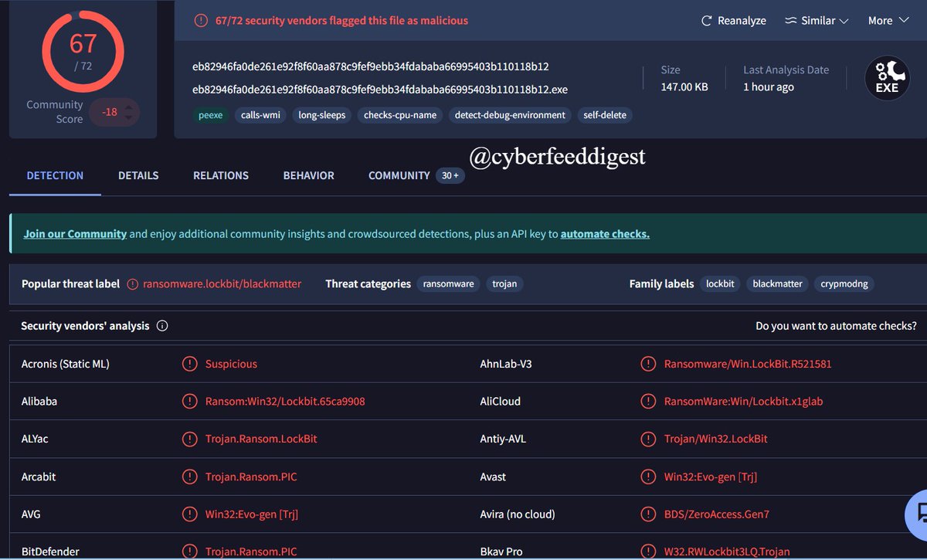Switch to the BEHAVIOR tab
Image resolution: width=927 pixels, height=560 pixels.
tap(309, 175)
